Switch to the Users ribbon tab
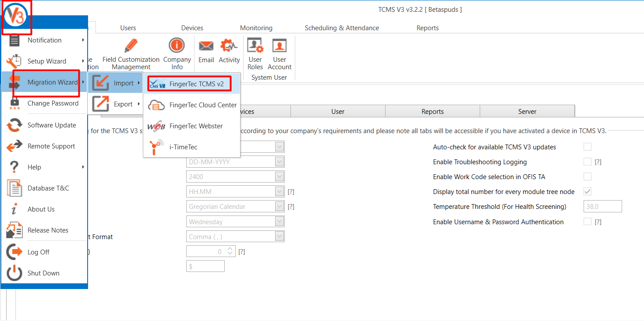 point(128,28)
